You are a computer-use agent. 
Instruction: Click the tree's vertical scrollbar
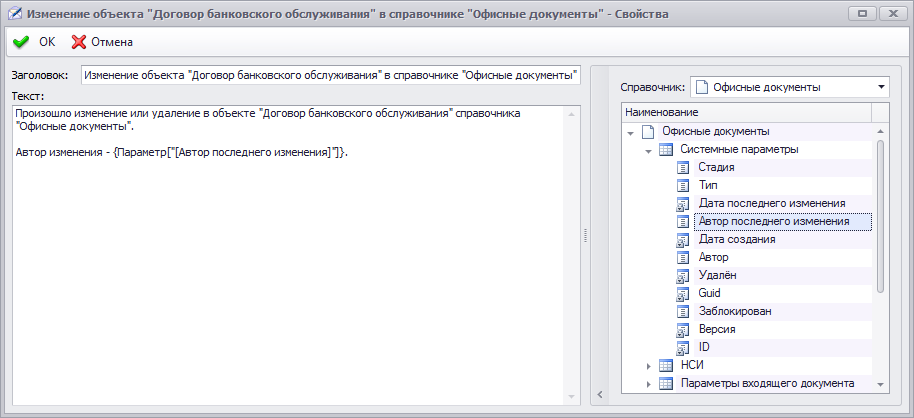pyautogui.click(x=880, y=215)
